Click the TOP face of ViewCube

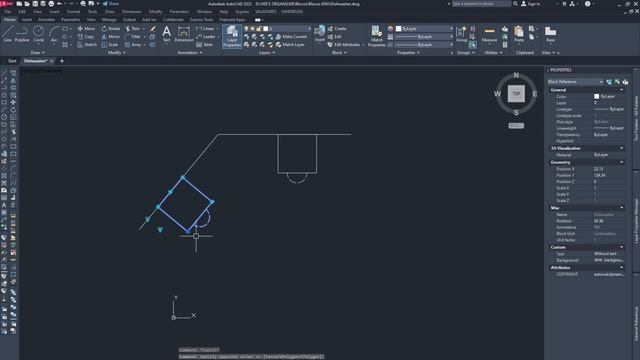516,93
